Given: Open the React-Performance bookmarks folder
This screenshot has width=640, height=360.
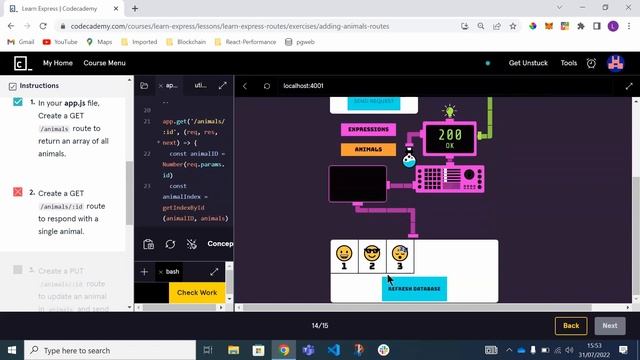Looking at the screenshot, I should tap(245, 42).
